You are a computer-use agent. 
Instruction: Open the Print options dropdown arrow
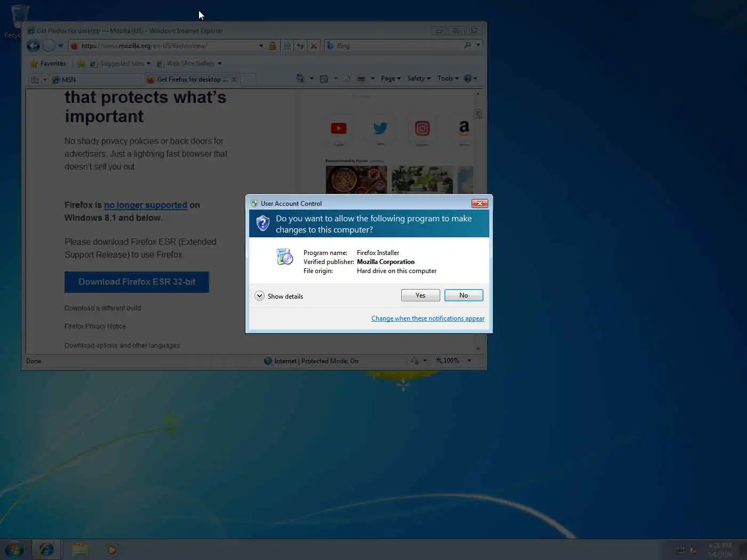(x=372, y=78)
